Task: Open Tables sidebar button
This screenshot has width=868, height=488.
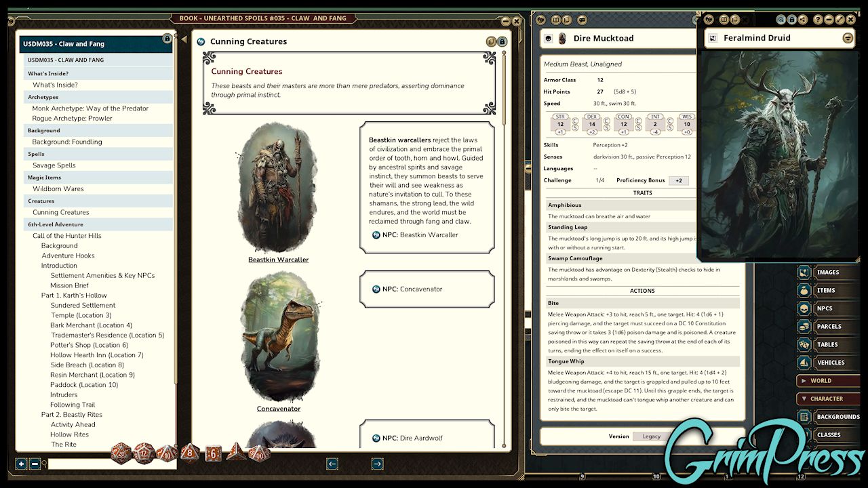Action: click(x=828, y=344)
